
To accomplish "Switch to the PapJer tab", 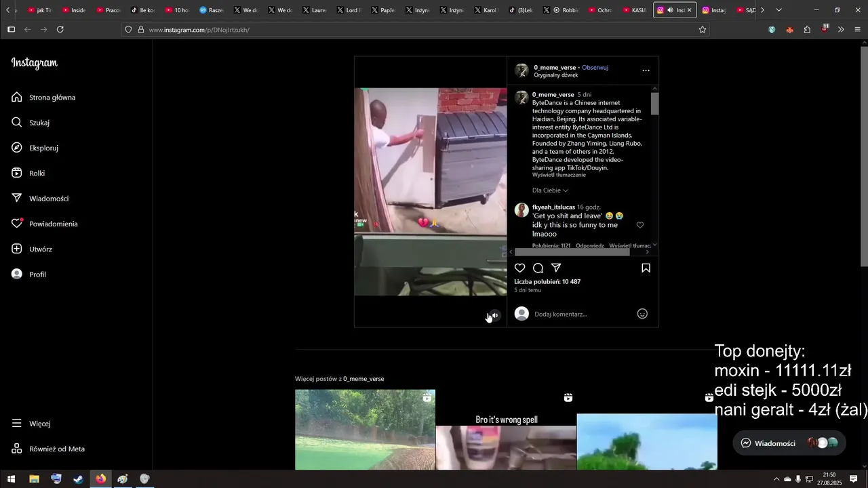I will (382, 10).
